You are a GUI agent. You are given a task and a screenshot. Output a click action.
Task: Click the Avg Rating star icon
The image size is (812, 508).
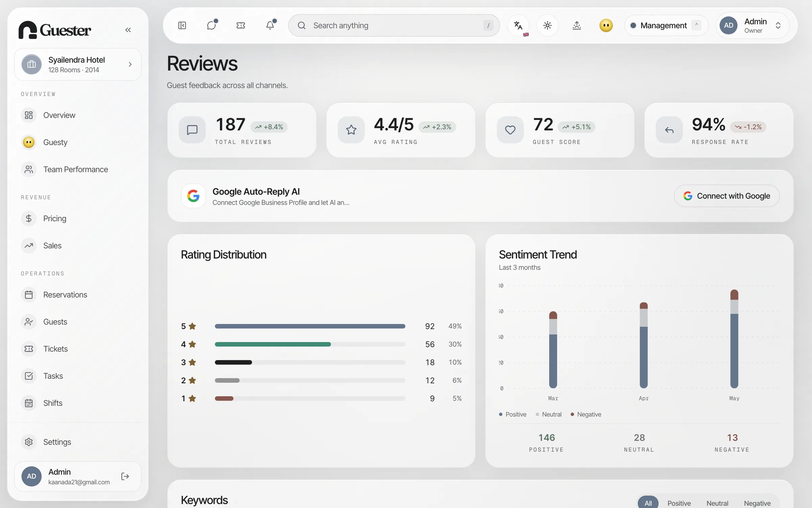(351, 130)
